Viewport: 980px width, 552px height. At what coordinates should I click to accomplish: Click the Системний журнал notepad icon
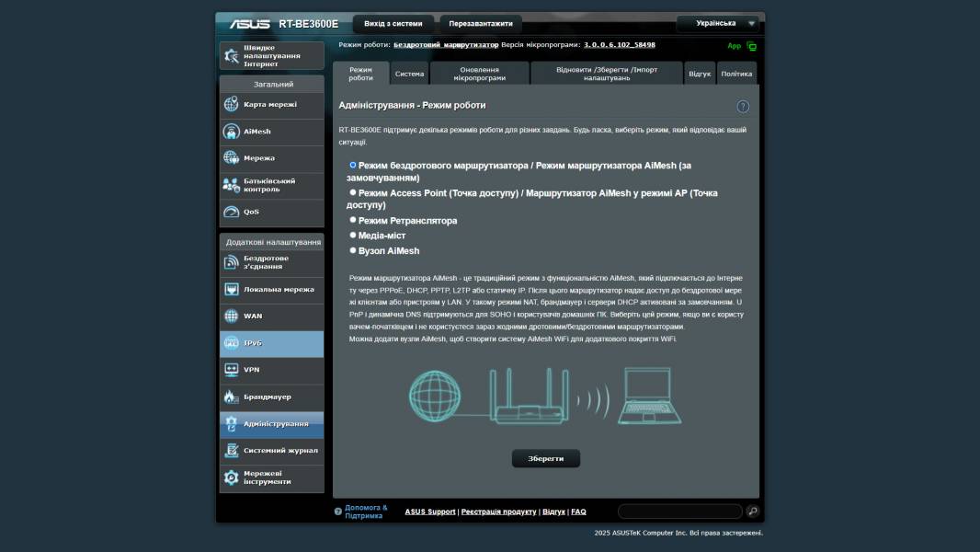232,450
